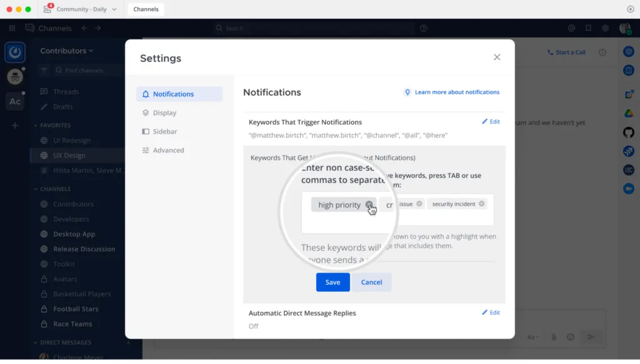Screen dimensions: 640x364
Task: Add a new team with plus icon
Action: point(15,125)
